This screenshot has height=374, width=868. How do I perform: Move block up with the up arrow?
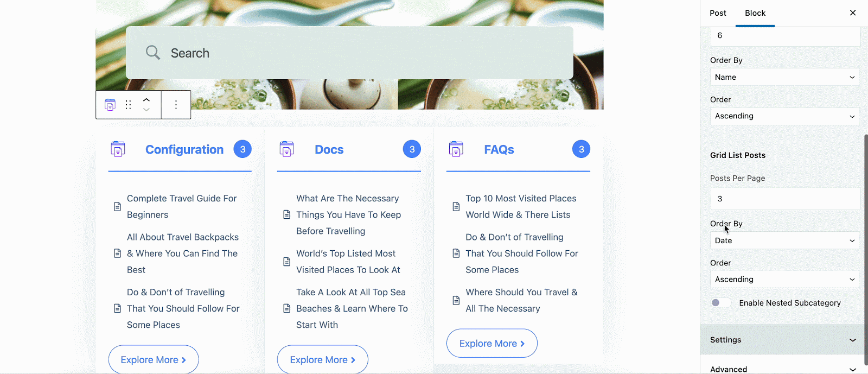146,100
